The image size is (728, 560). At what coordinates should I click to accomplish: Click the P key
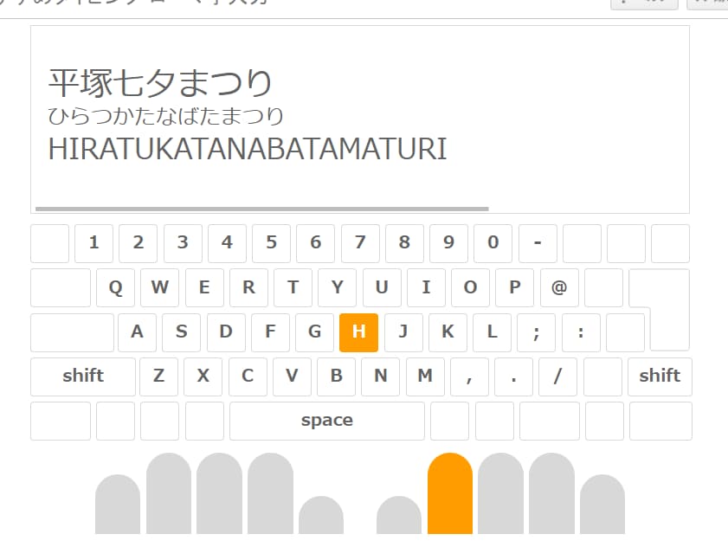coord(514,288)
